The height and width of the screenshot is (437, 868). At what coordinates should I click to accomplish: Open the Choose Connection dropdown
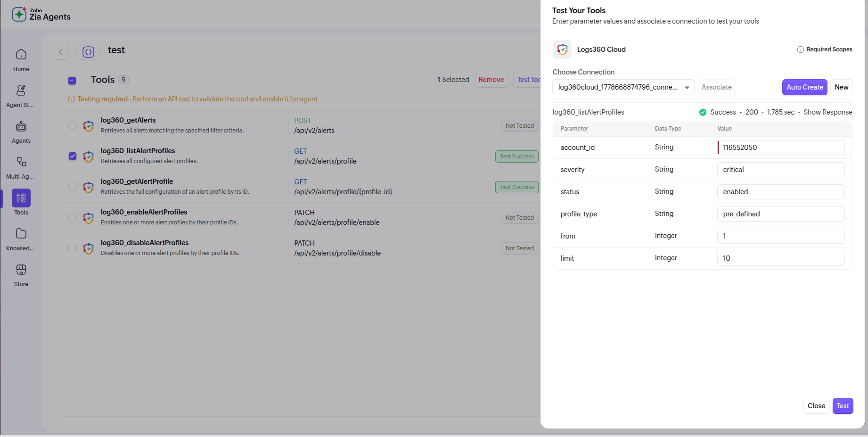(623, 87)
